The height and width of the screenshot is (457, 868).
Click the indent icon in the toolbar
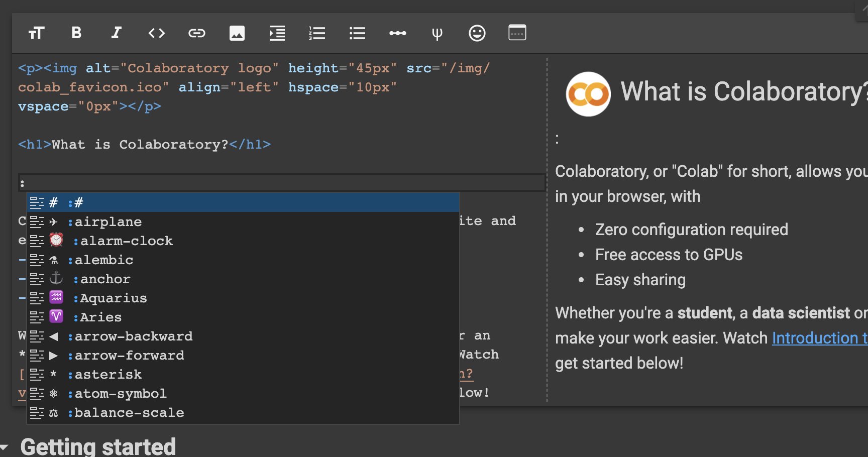277,33
